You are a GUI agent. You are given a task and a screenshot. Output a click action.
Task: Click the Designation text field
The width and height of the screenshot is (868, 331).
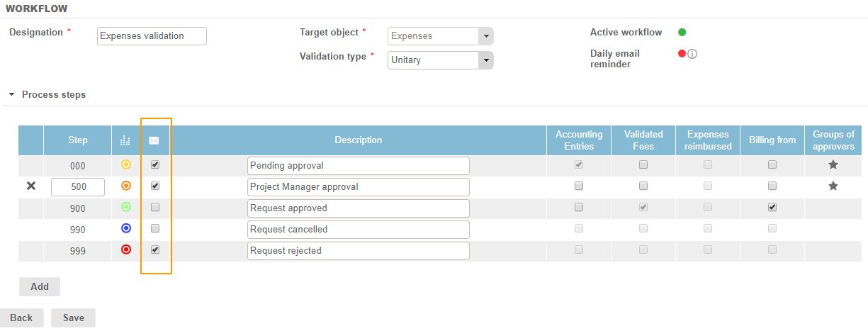[x=152, y=36]
